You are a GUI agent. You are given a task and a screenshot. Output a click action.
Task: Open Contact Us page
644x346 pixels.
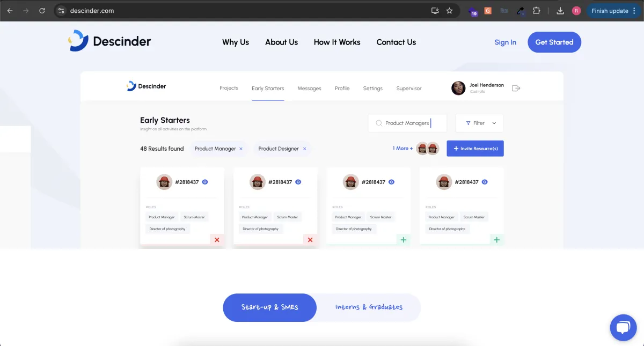point(396,42)
